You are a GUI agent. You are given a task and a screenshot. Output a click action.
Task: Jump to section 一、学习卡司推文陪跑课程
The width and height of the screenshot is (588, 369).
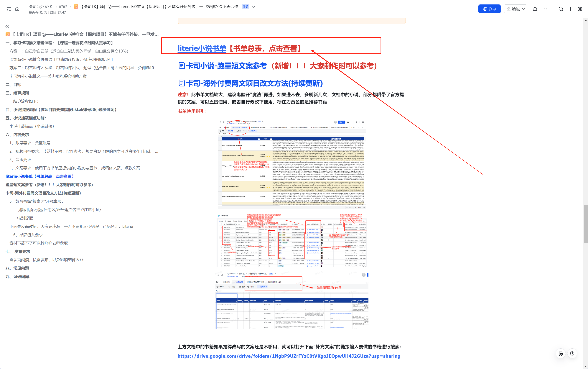click(60, 43)
